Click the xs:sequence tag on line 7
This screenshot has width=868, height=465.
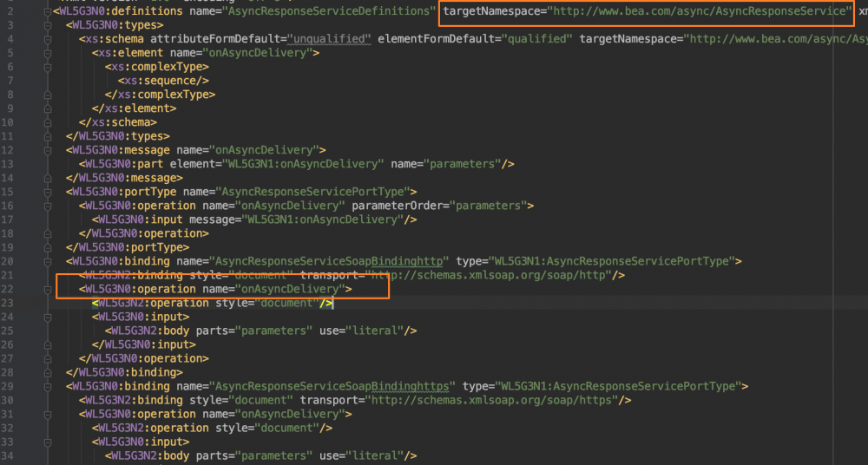point(163,81)
